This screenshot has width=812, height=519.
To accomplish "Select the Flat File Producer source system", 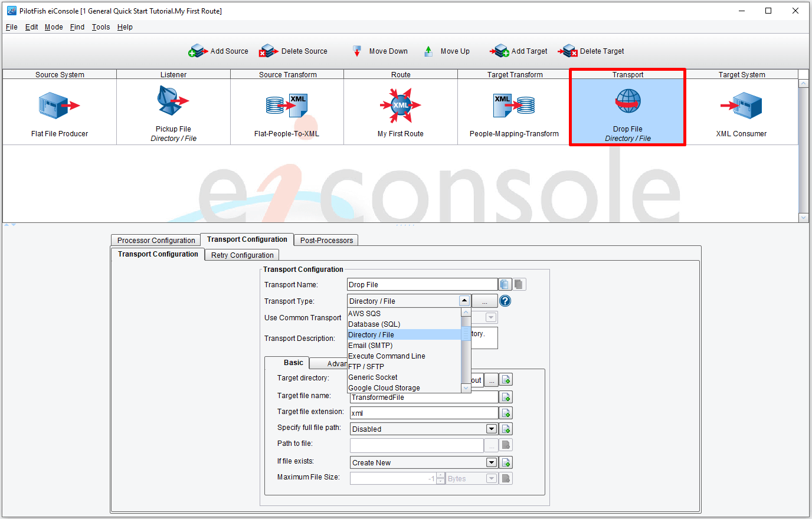I will tap(60, 113).
